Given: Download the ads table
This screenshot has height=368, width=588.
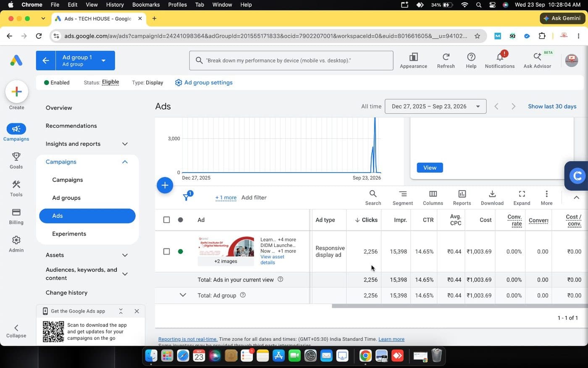Looking at the screenshot, I should pyautogui.click(x=492, y=198).
